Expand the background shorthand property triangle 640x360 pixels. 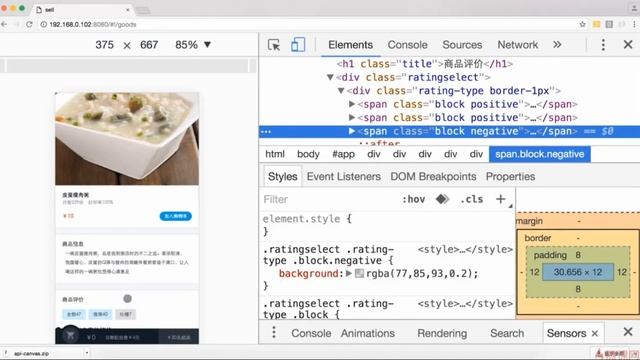click(349, 273)
